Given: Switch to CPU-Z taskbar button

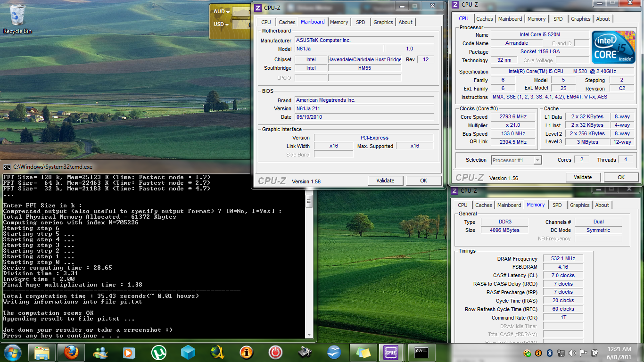Looking at the screenshot, I should click(392, 353).
